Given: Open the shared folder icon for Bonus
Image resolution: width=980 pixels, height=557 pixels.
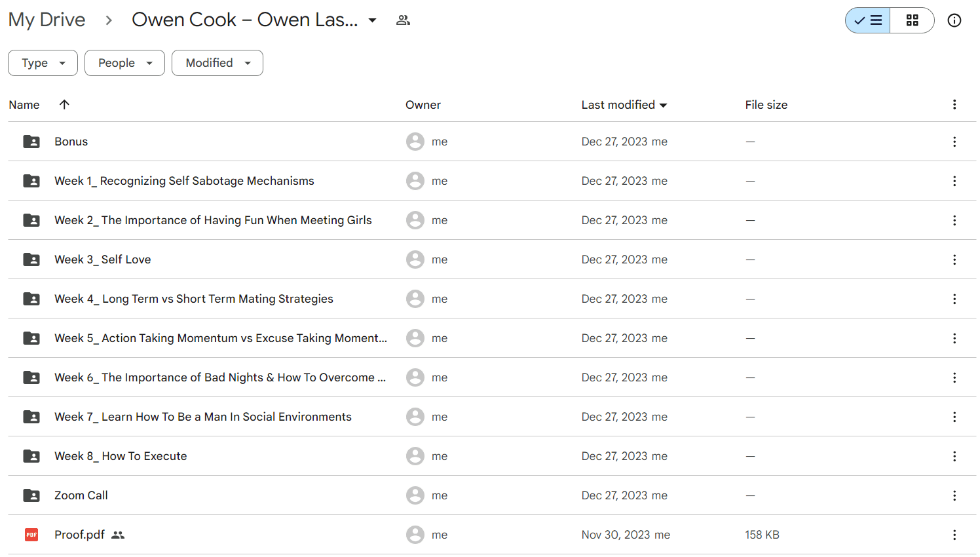Looking at the screenshot, I should point(31,142).
